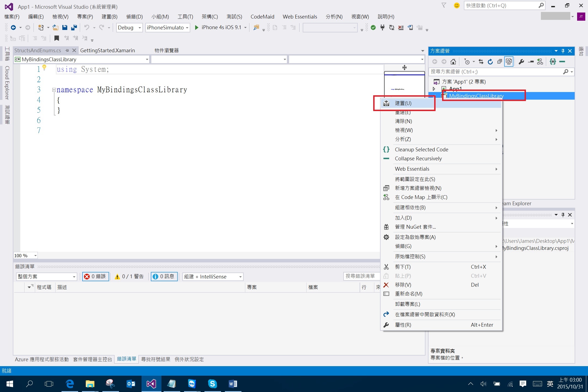588x392 pixels.
Task: Click the notifications filter flag icon
Action: 444,5
